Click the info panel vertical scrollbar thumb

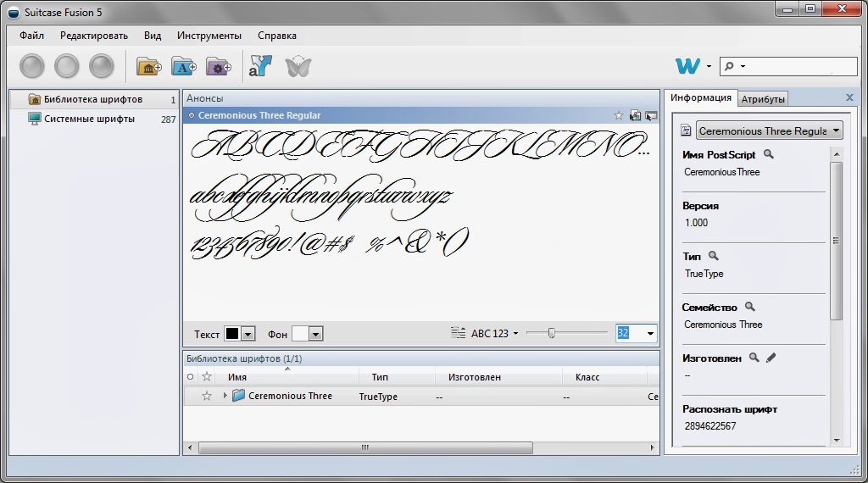tap(837, 241)
